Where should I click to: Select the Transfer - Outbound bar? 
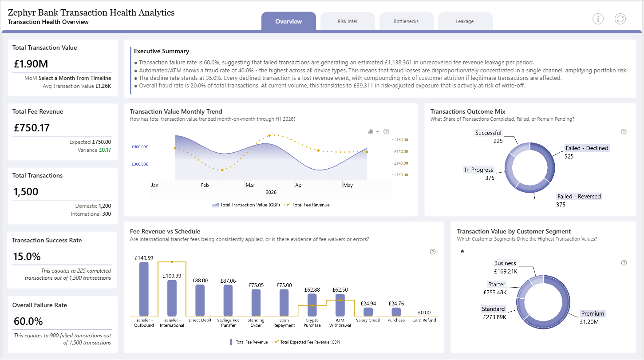click(x=144, y=289)
